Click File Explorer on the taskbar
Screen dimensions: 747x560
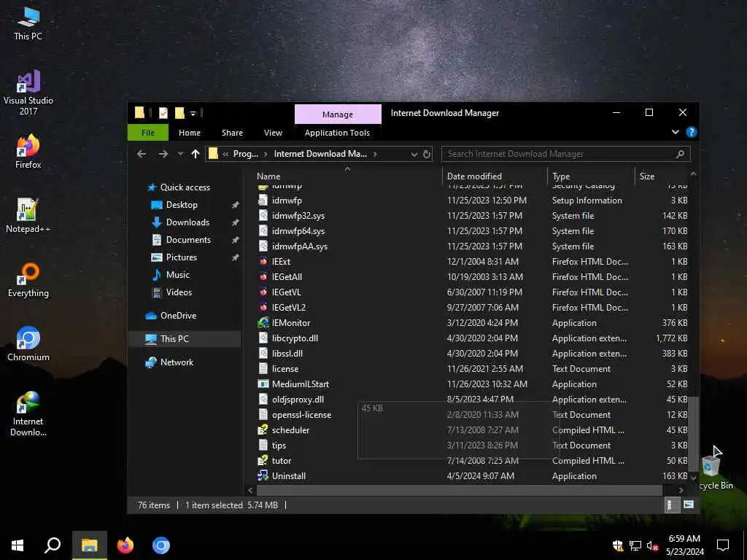89,545
